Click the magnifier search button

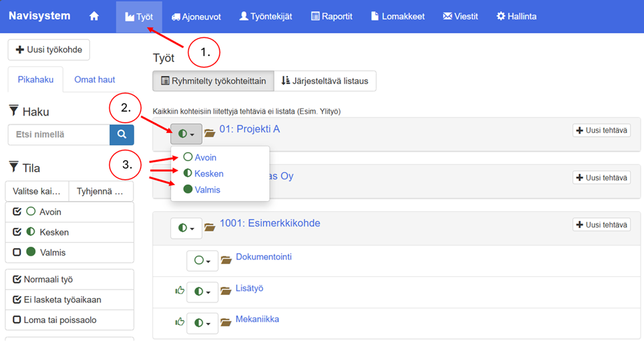[122, 135]
